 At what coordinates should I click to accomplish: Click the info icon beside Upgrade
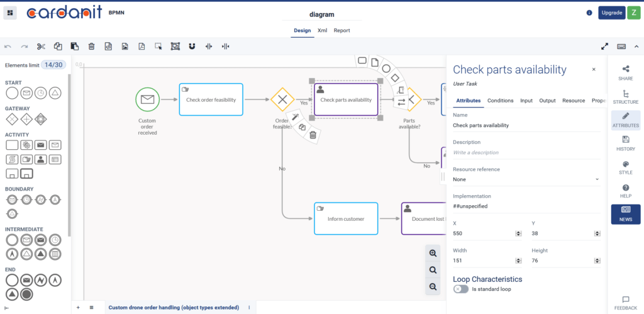(589, 13)
